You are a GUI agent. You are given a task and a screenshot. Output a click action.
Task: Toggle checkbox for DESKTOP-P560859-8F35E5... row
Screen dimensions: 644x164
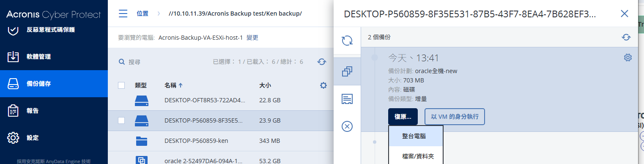click(x=121, y=120)
